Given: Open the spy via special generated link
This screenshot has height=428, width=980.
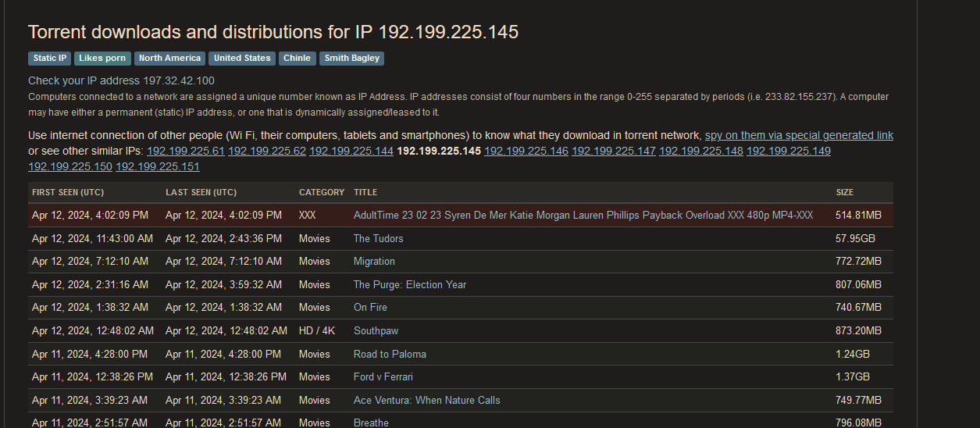Looking at the screenshot, I should [799, 136].
